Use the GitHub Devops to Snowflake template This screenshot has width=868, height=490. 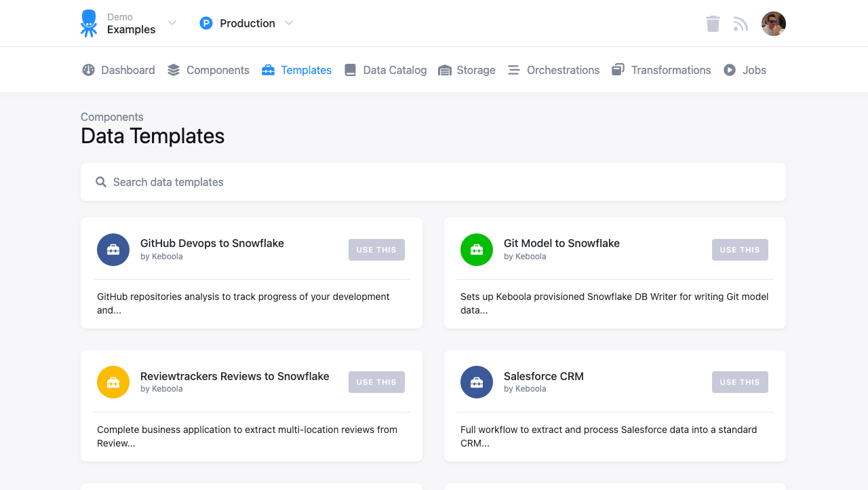coord(376,250)
